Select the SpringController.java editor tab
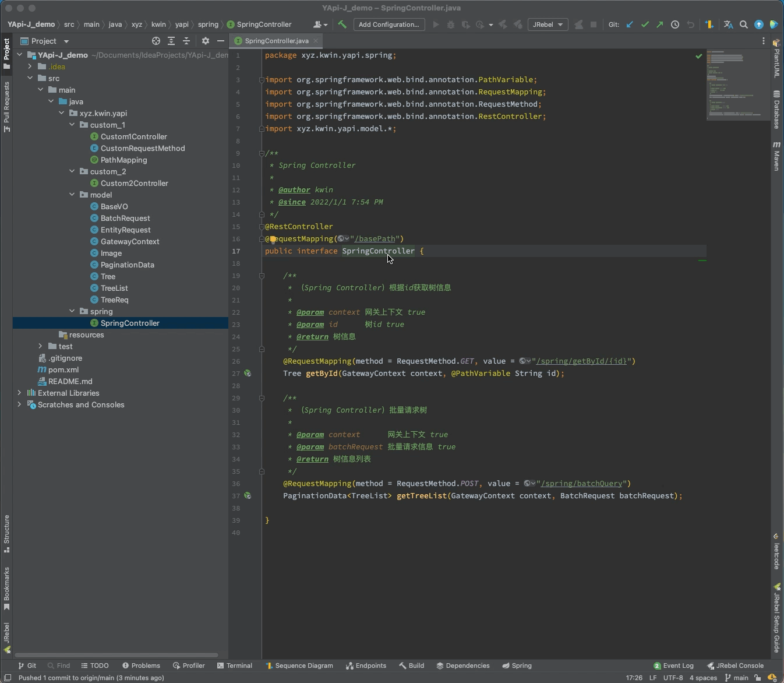 coord(276,41)
